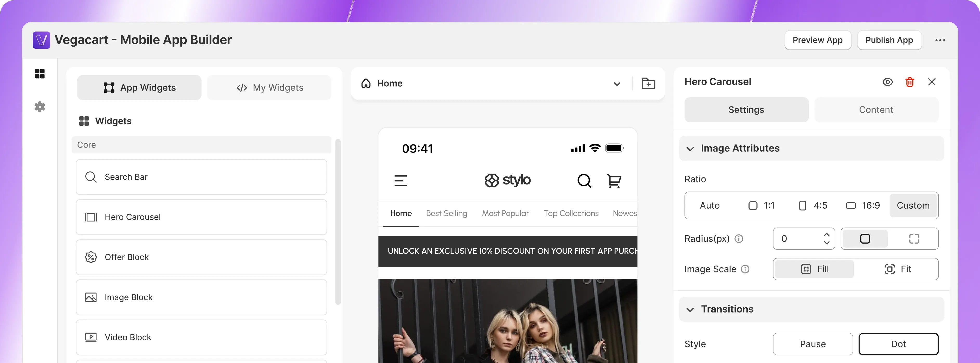
Task: Open the settings gear in left sidebar
Action: point(40,107)
